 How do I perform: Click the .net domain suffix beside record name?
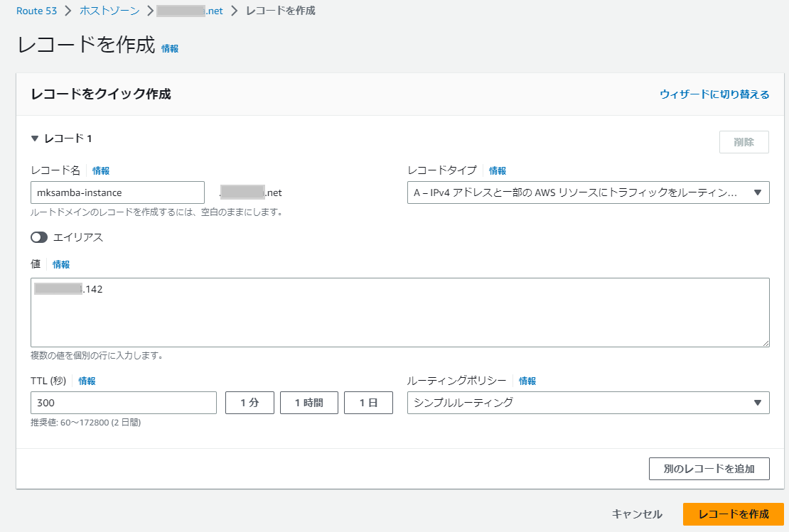251,192
